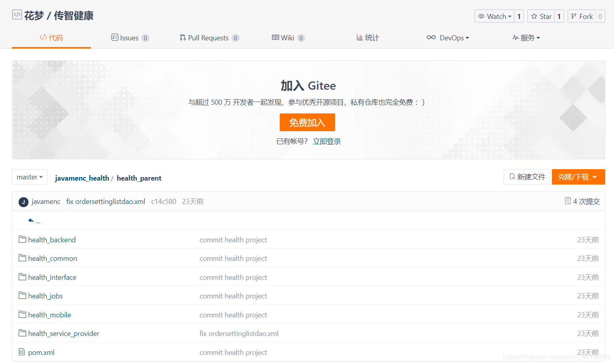Click the commits list icon beside 4 次提交
Screen dimensions: 614x364
click(568, 201)
